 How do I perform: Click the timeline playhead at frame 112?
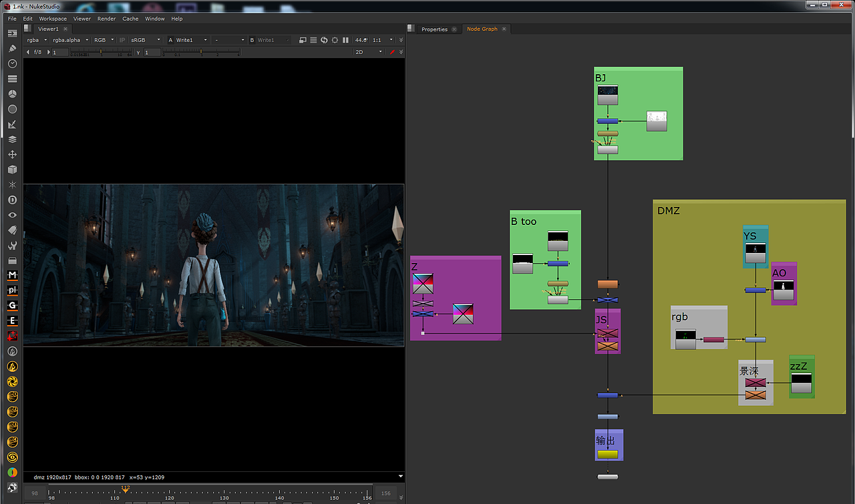[x=125, y=489]
